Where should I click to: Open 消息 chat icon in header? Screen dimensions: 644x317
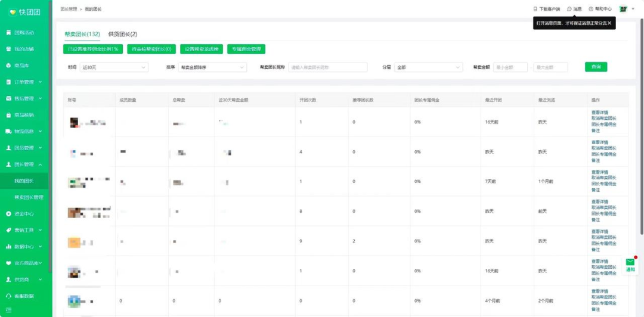[x=569, y=9]
